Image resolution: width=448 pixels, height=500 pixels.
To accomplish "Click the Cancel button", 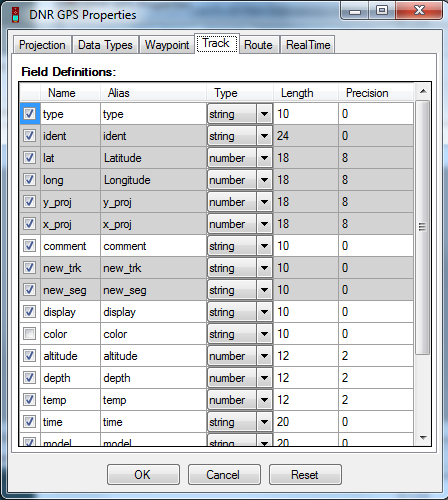I will [x=224, y=474].
